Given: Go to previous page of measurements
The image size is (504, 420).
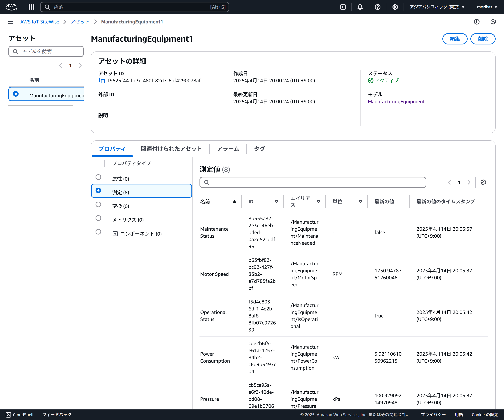Looking at the screenshot, I should pos(449,182).
